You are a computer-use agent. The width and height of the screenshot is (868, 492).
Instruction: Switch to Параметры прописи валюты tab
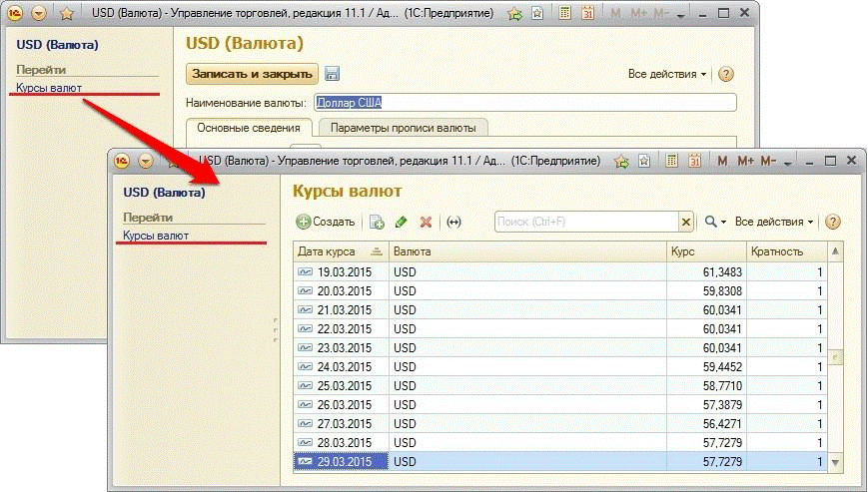[x=403, y=128]
